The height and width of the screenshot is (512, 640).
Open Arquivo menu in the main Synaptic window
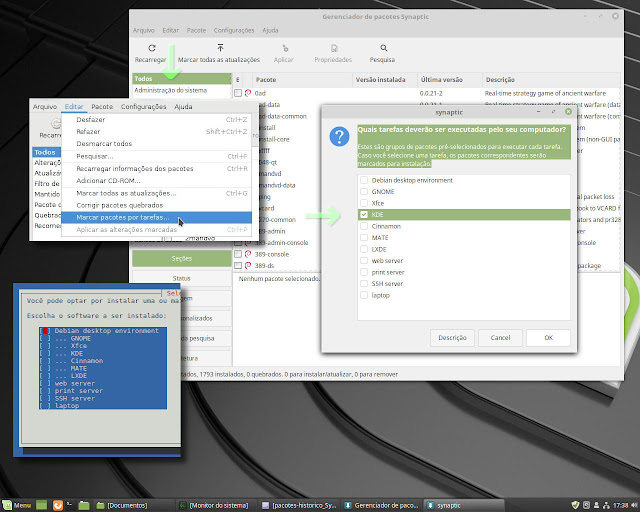[x=144, y=30]
